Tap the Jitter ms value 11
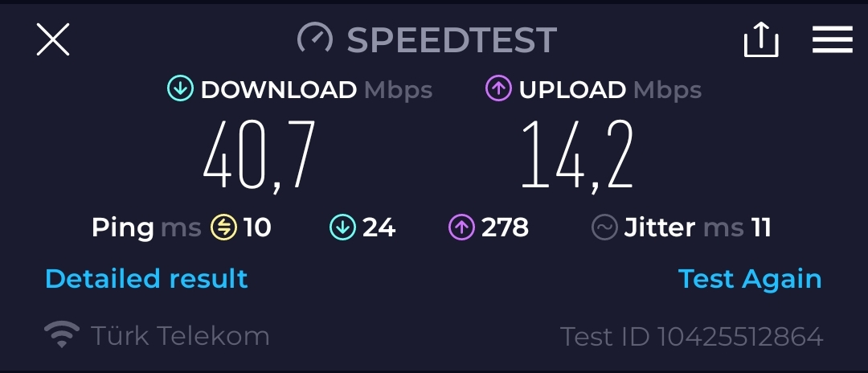This screenshot has width=868, height=373. (x=760, y=227)
